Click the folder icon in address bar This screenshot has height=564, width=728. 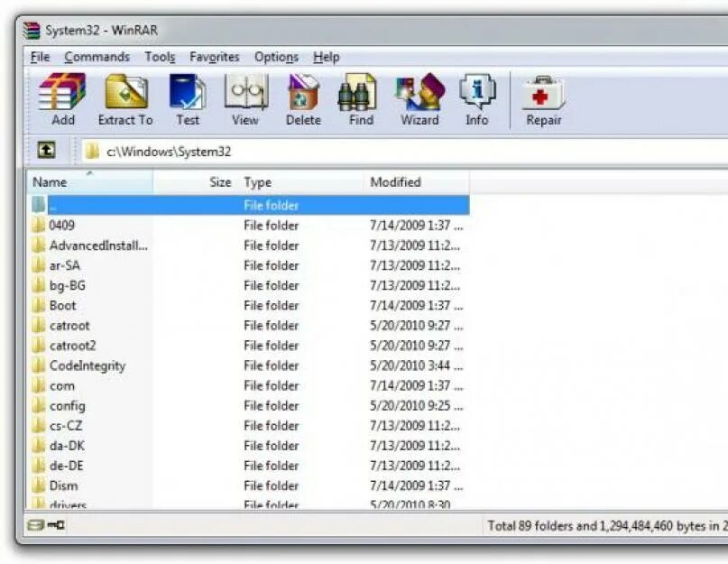click(92, 151)
